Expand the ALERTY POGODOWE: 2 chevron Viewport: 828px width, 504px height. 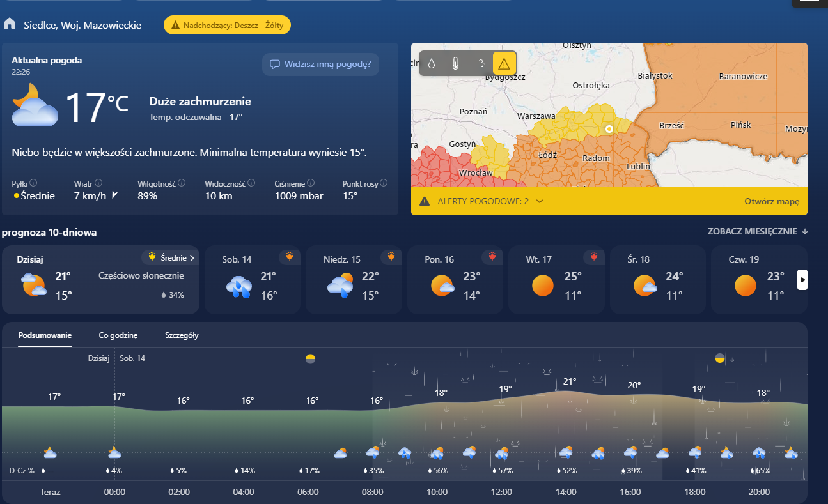(540, 201)
